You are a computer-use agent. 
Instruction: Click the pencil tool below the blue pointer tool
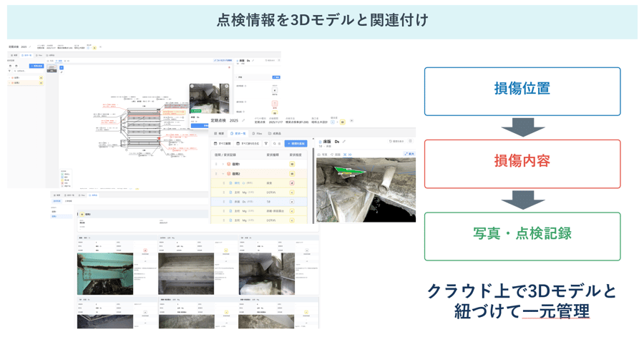click(62, 72)
